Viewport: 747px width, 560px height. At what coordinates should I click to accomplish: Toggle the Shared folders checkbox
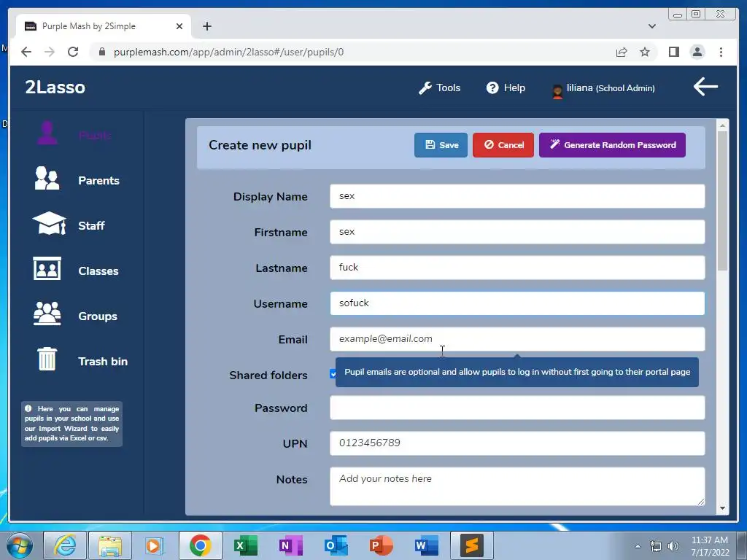[x=333, y=374]
